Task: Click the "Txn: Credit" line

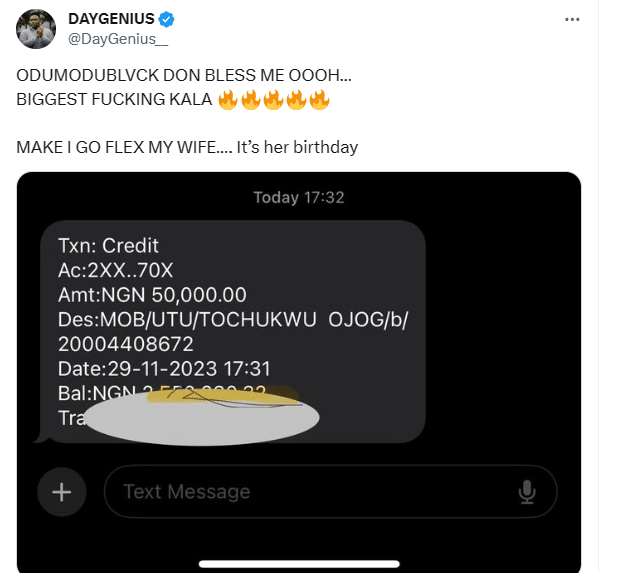Action: click(x=108, y=245)
